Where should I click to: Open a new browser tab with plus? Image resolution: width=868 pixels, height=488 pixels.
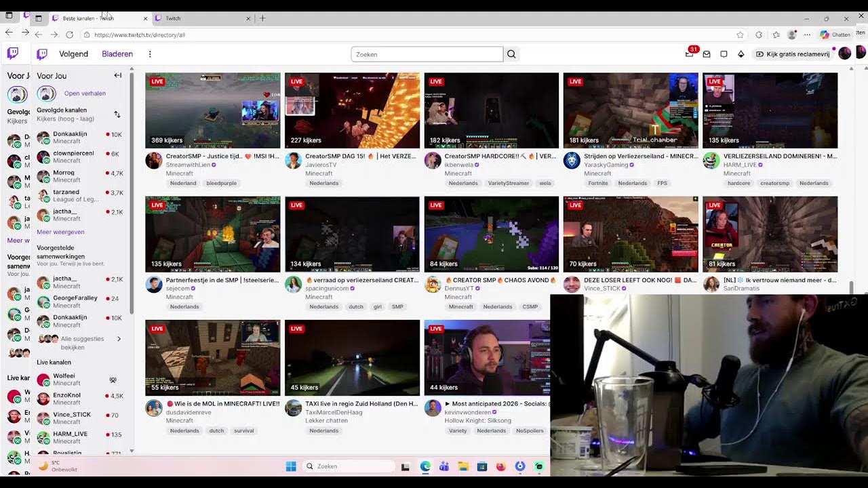pos(262,18)
